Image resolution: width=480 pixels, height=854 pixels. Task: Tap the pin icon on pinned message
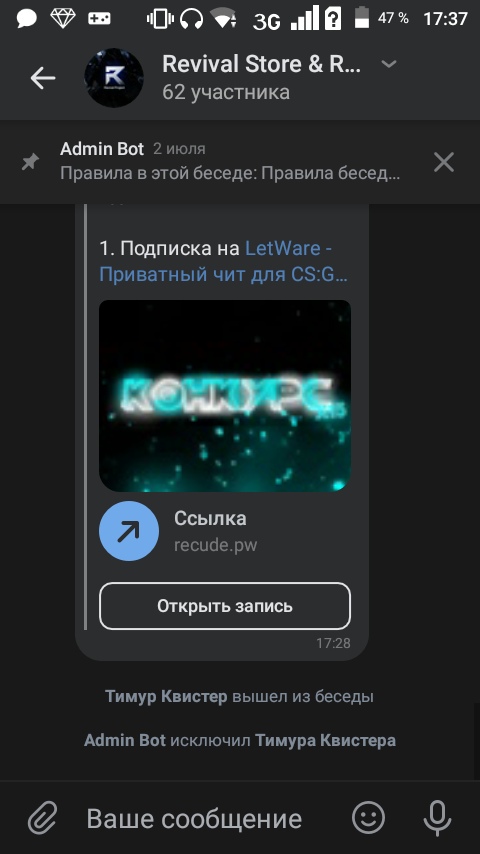point(31,162)
